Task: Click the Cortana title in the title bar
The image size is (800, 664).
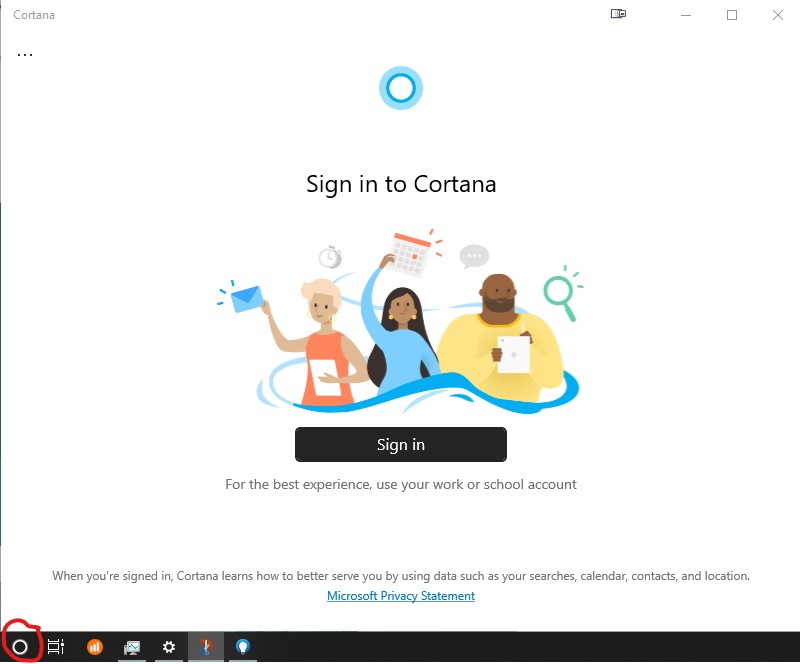Action: tap(34, 15)
